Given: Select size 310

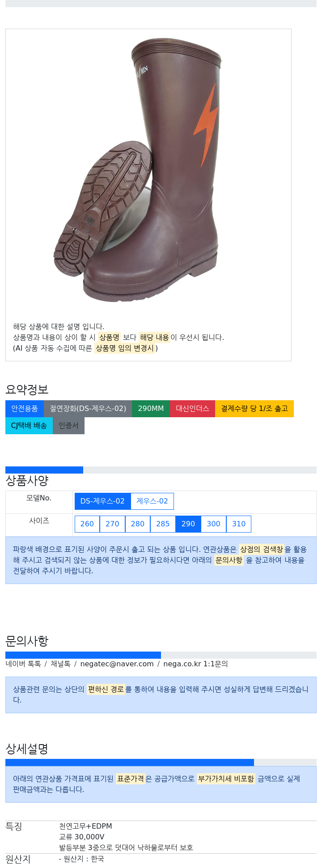Looking at the screenshot, I should [239, 524].
